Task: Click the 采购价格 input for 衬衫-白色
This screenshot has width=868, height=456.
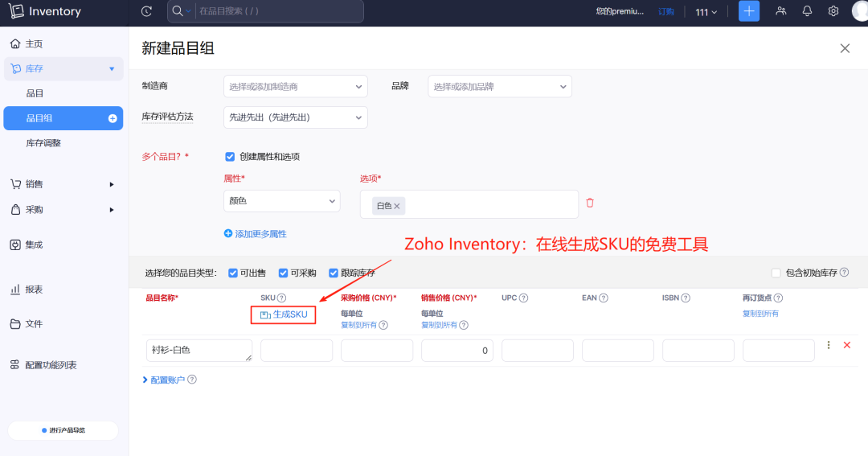Action: (377, 350)
